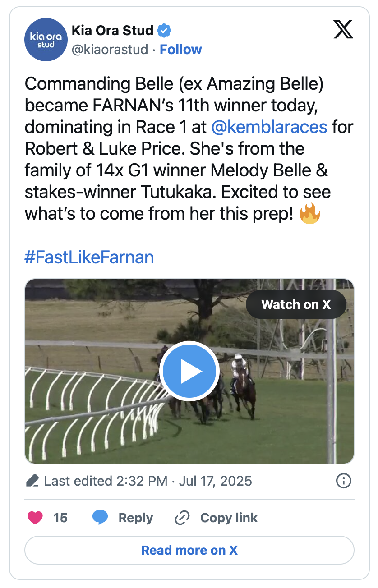This screenshot has width=378, height=588.
Task: Click the 15 likes count
Action: click(60, 518)
